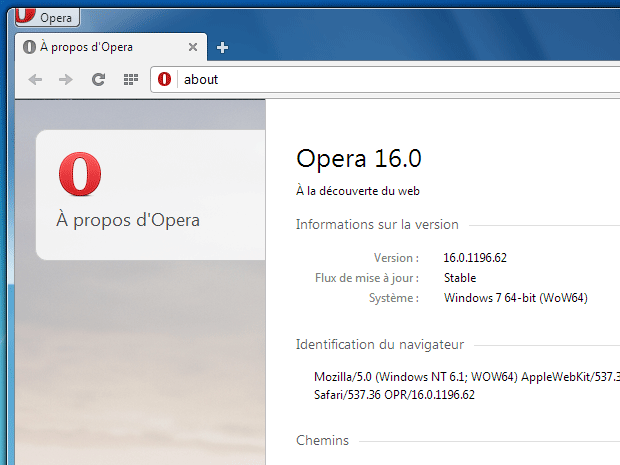Click the Mozilla/5.0 user agent line
Viewport: 620px width, 465px height.
pyautogui.click(x=467, y=376)
